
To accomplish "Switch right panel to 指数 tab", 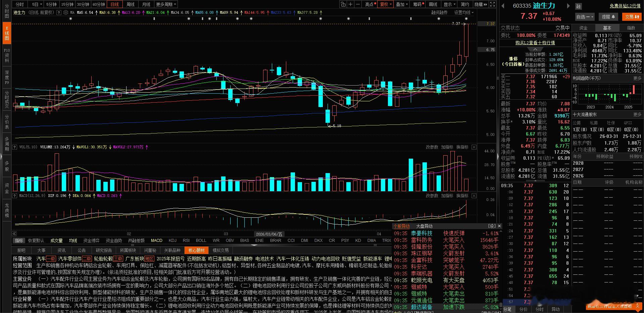I will 631,28.
